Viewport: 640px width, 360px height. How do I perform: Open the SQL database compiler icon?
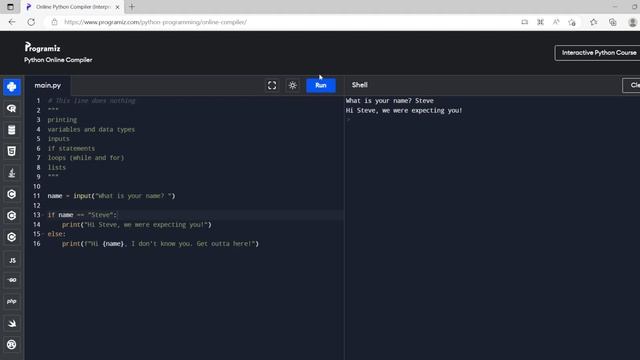(11, 130)
